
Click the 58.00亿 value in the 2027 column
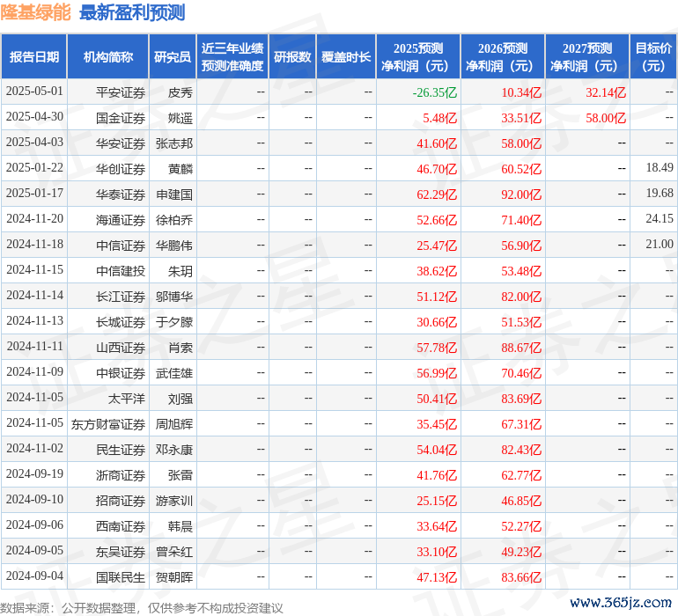pos(606,118)
